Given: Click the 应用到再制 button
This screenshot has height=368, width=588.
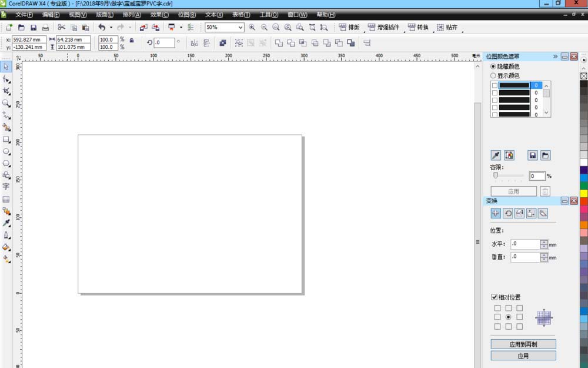Looking at the screenshot, I should [523, 344].
